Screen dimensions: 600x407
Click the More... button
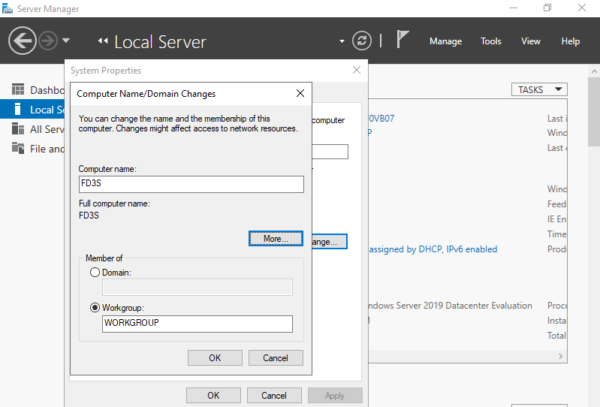(x=276, y=239)
